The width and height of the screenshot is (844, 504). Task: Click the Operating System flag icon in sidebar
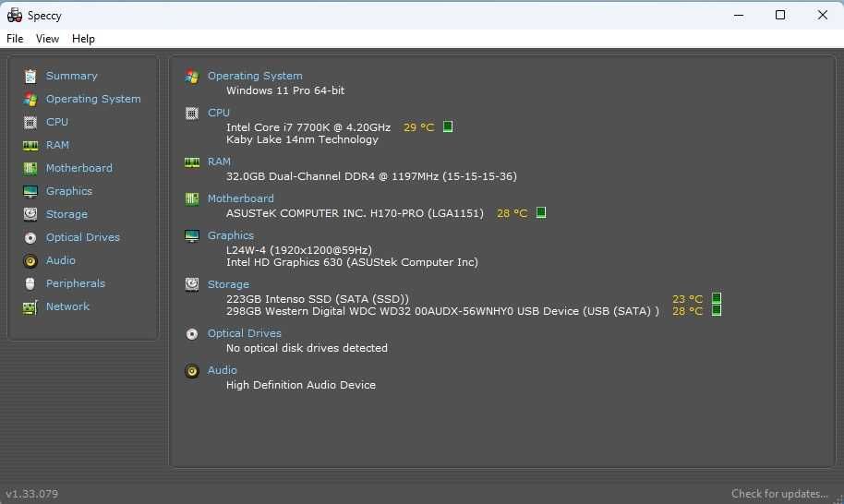point(30,100)
